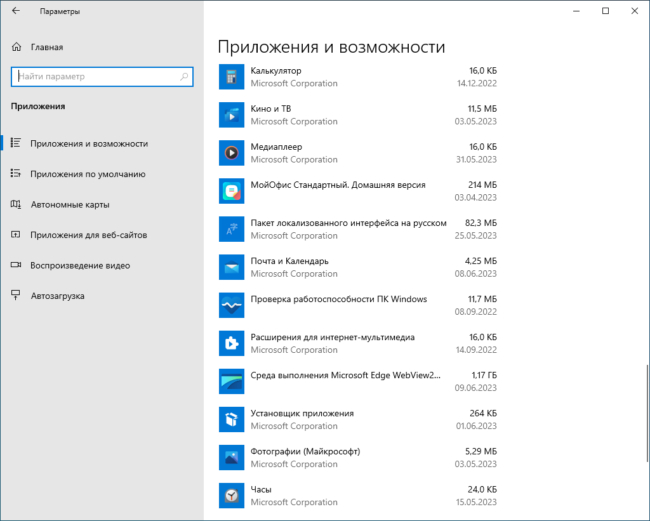Screen dimensions: 650x521
Task: Click the Russian language pack icon
Action: coord(231,229)
